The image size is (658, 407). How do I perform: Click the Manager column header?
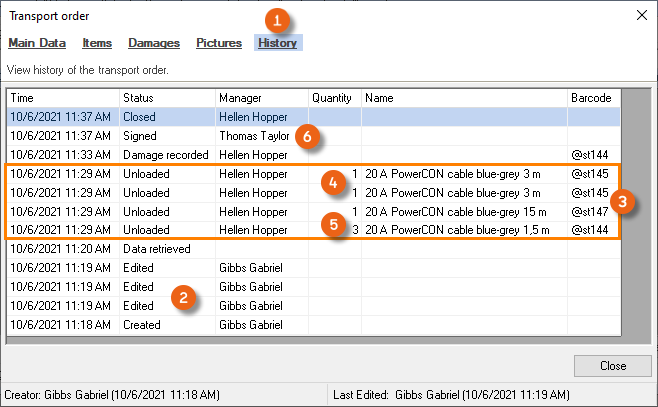click(262, 98)
